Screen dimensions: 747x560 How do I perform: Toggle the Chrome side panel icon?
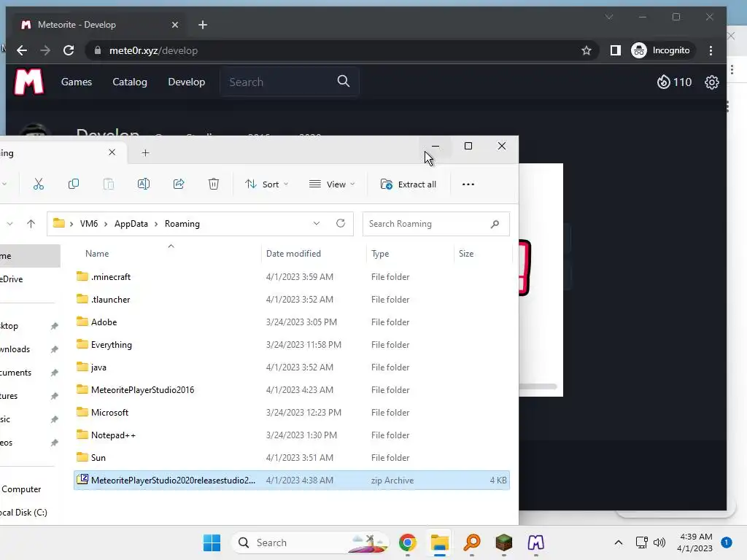(x=616, y=50)
